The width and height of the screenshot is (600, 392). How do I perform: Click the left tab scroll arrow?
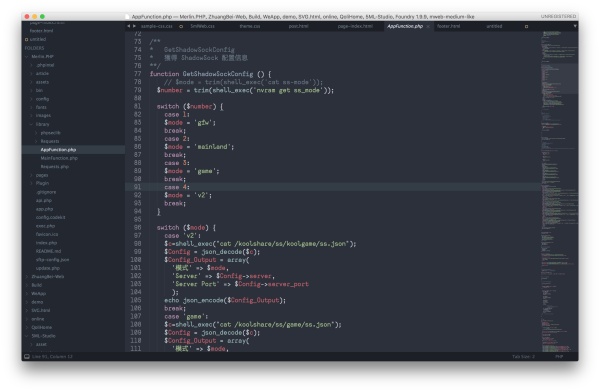[x=129, y=26]
